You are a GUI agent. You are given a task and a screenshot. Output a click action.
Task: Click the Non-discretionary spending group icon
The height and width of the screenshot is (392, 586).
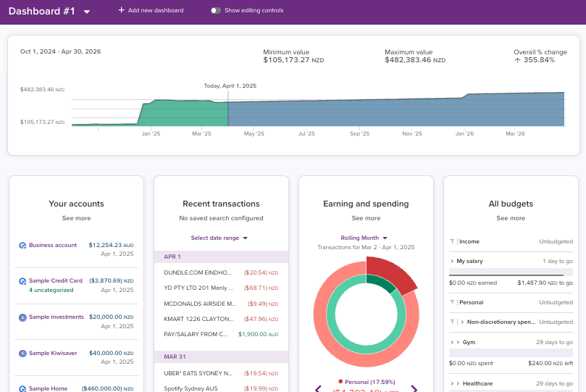tap(452, 322)
